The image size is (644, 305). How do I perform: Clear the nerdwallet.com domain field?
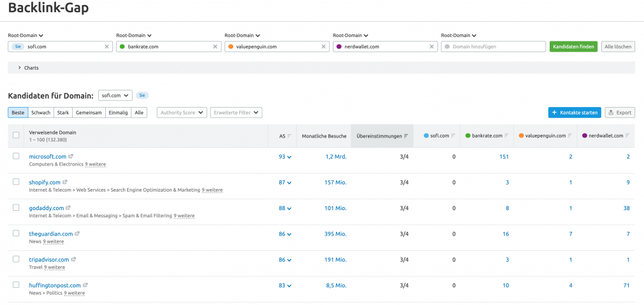432,46
